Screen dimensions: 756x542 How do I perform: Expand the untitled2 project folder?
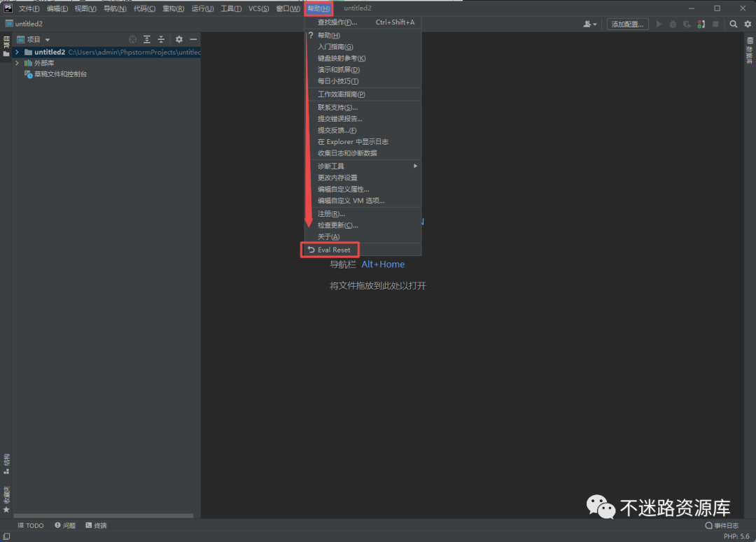point(17,52)
